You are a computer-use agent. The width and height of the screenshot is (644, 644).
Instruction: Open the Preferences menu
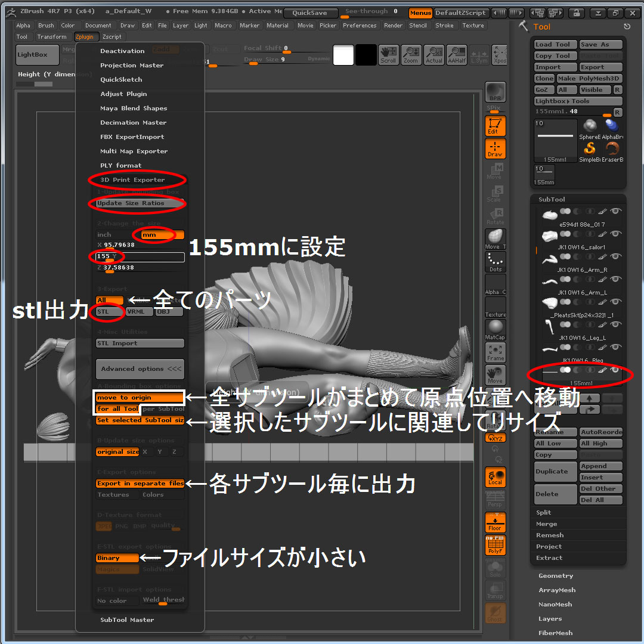(360, 26)
